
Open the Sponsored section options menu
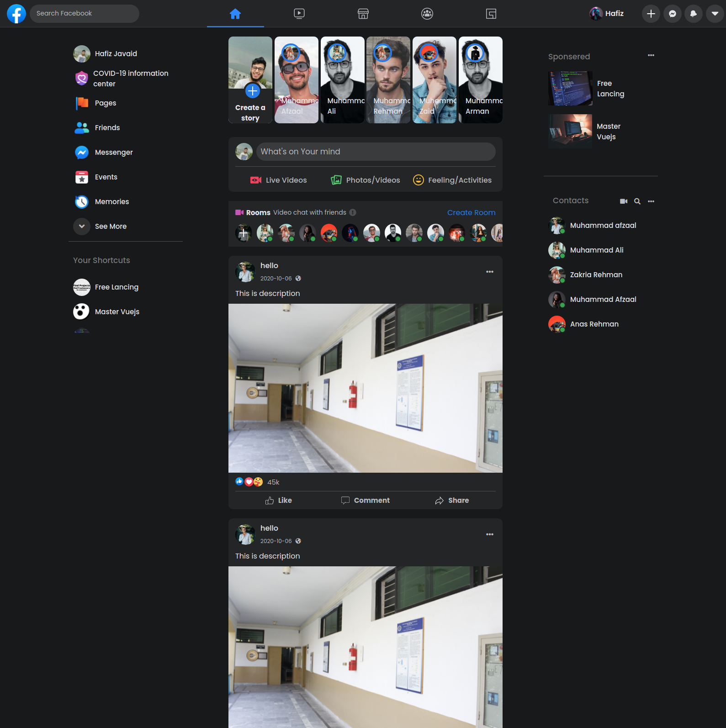pos(651,55)
